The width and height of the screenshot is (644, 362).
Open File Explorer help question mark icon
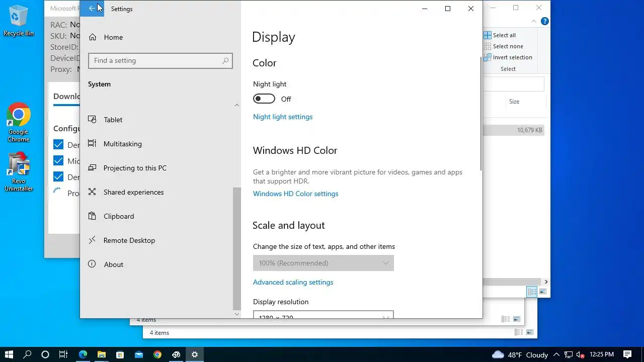(544, 21)
